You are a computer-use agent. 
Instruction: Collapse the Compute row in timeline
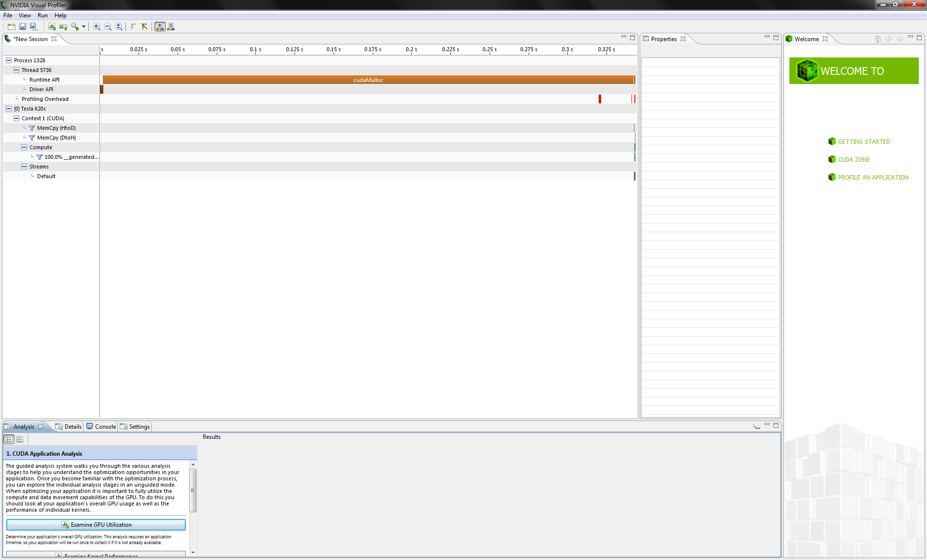tap(24, 147)
